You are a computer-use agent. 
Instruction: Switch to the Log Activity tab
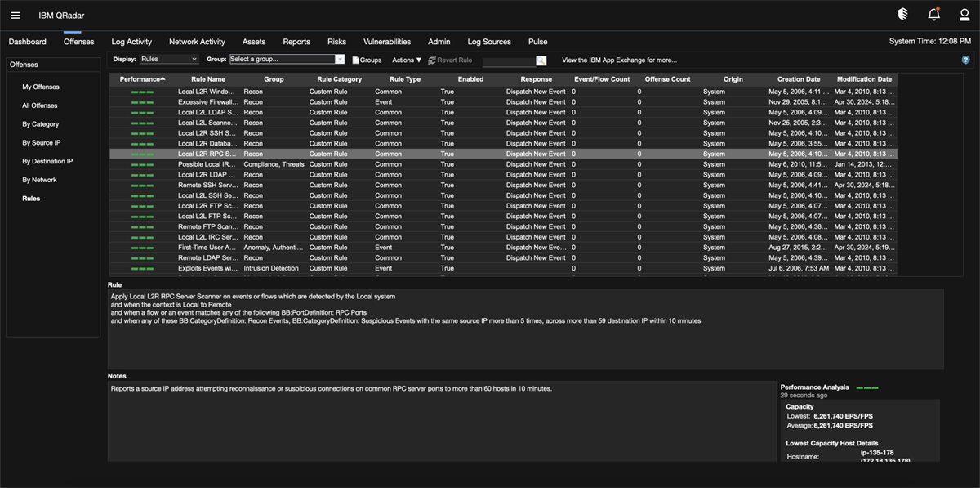point(131,41)
